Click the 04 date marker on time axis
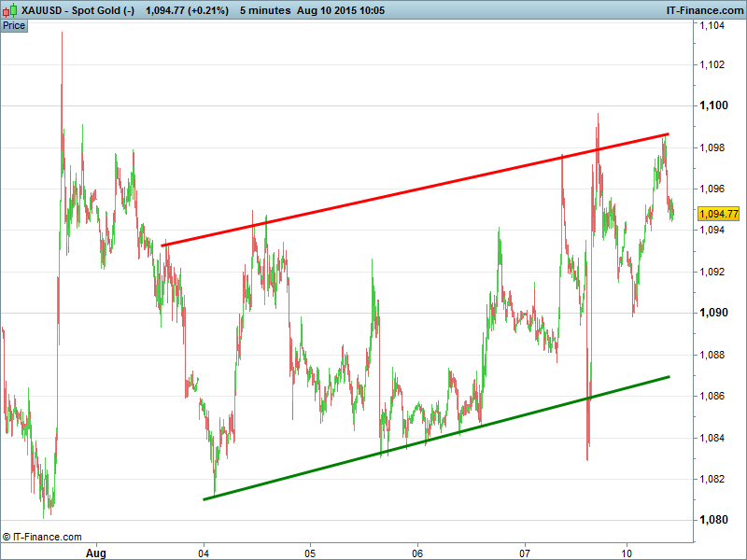This screenshot has width=747, height=560. [x=204, y=553]
